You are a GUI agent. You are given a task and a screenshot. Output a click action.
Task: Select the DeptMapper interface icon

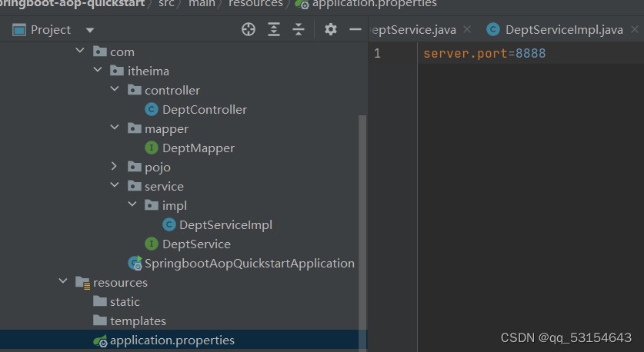[x=152, y=148]
